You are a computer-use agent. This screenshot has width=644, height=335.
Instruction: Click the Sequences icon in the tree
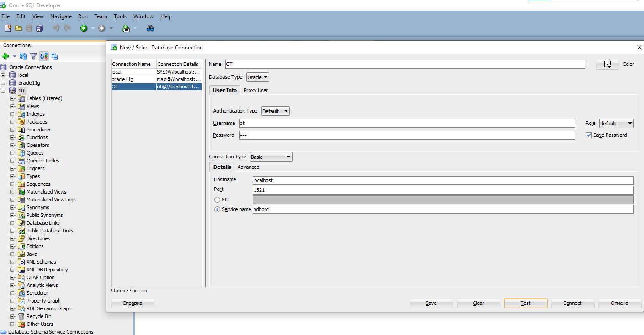tap(22, 184)
